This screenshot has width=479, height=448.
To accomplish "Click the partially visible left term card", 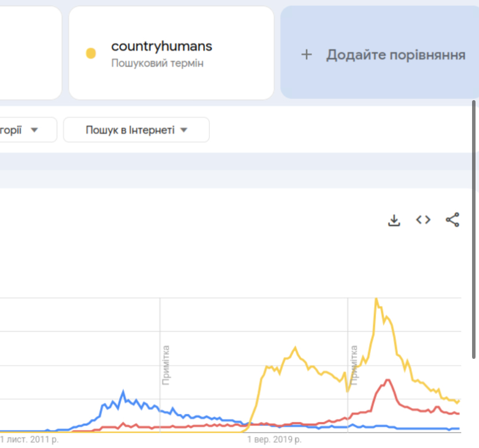I will pos(31,53).
